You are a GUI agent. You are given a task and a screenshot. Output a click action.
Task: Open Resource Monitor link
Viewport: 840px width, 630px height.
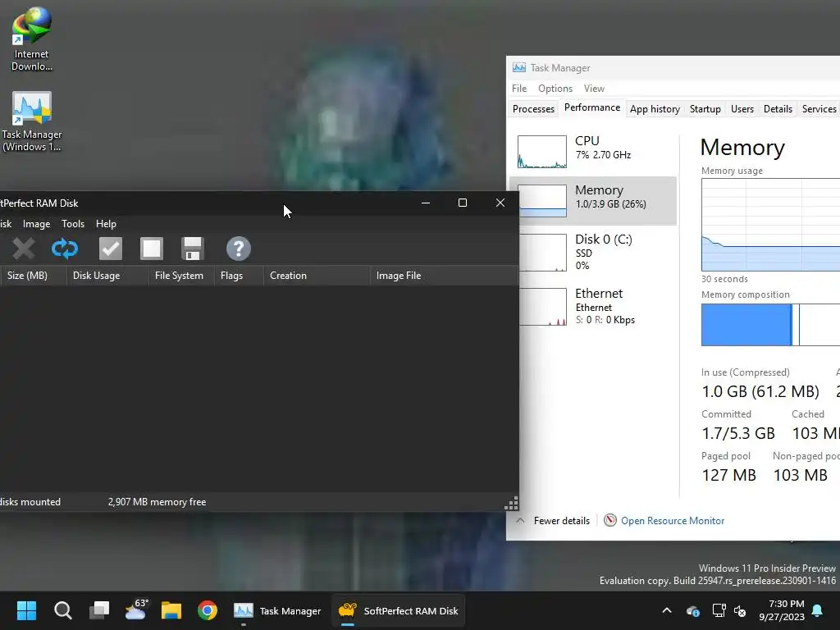pos(673,521)
